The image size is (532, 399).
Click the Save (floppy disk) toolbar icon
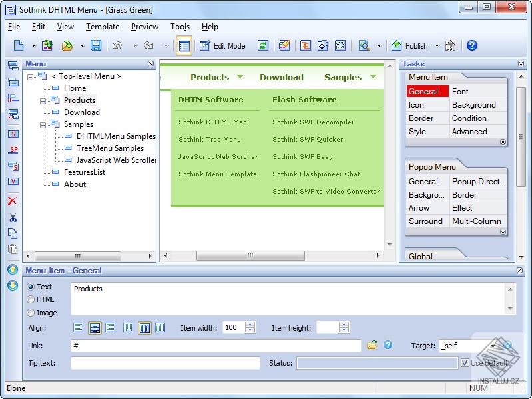(x=96, y=46)
